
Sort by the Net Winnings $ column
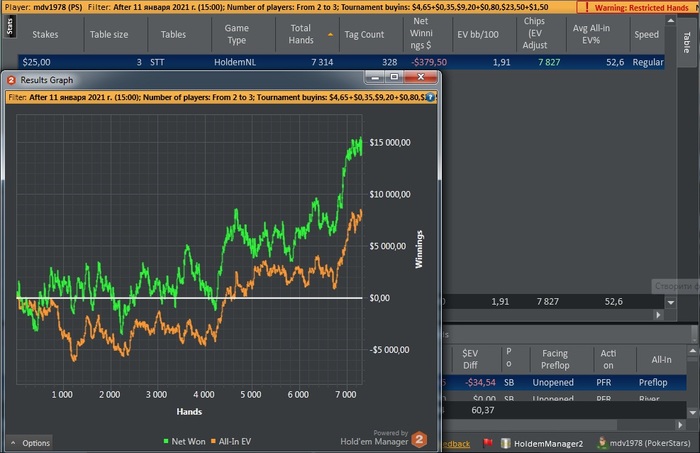421,33
